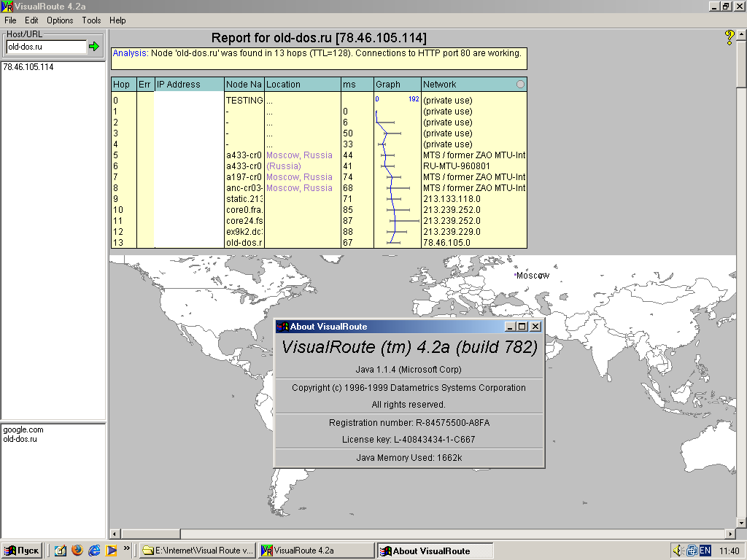Open Firefox from the quick launch bar
The height and width of the screenshot is (560, 747).
coord(77,551)
